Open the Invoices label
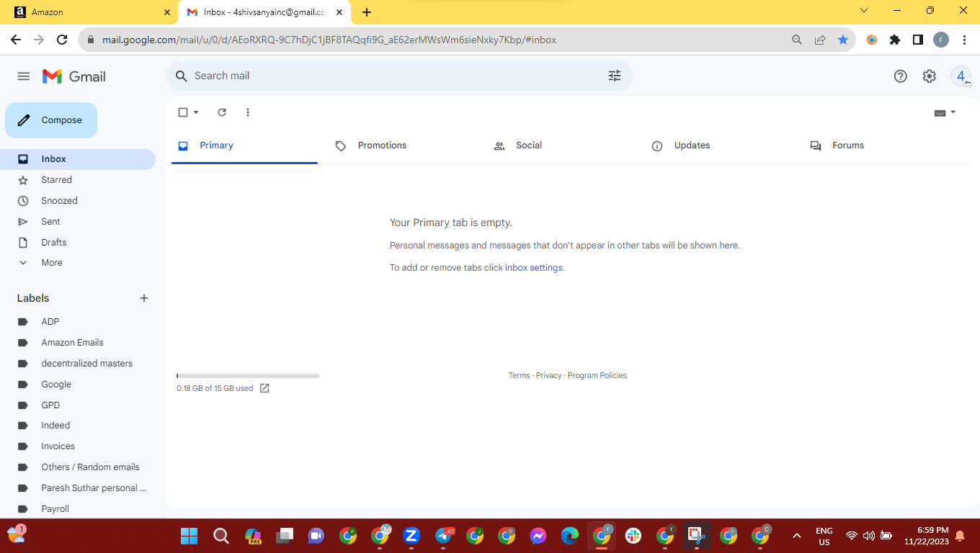 (x=78, y=446)
